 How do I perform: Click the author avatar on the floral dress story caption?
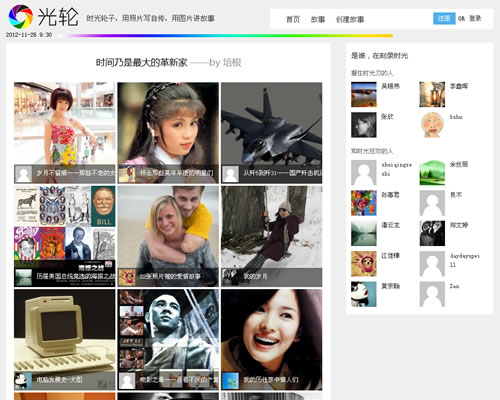pos(24,174)
